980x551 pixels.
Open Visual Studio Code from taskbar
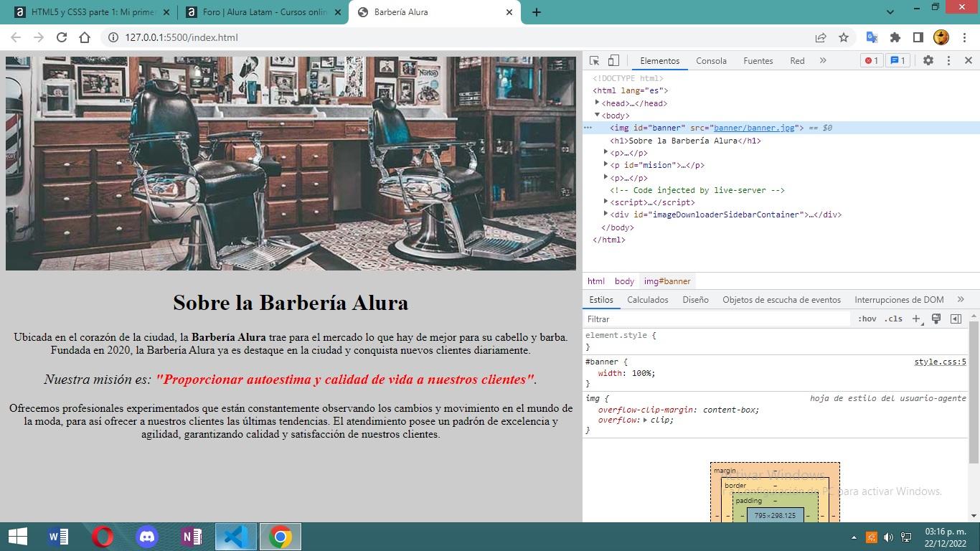[x=235, y=537]
